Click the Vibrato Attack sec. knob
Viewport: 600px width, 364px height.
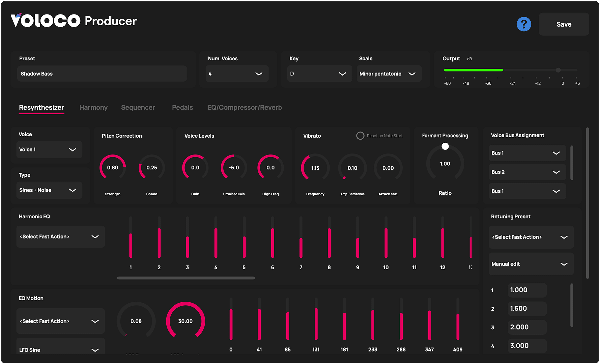(388, 168)
